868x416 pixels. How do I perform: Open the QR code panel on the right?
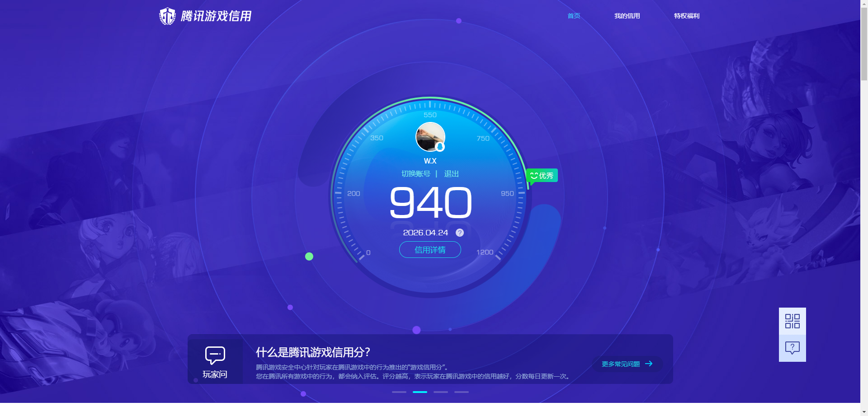pos(792,321)
